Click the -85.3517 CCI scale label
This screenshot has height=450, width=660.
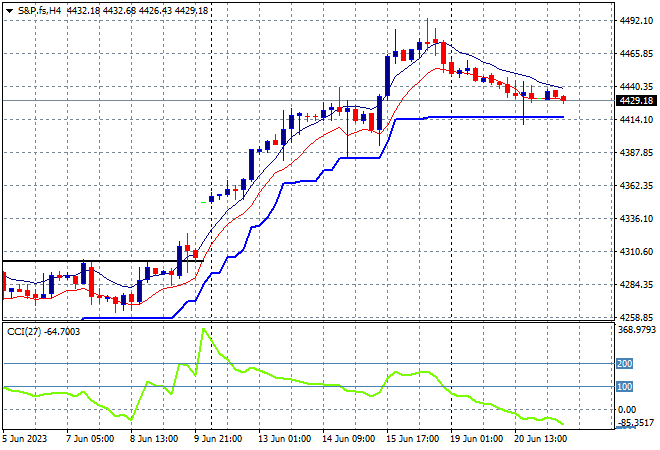(x=637, y=422)
